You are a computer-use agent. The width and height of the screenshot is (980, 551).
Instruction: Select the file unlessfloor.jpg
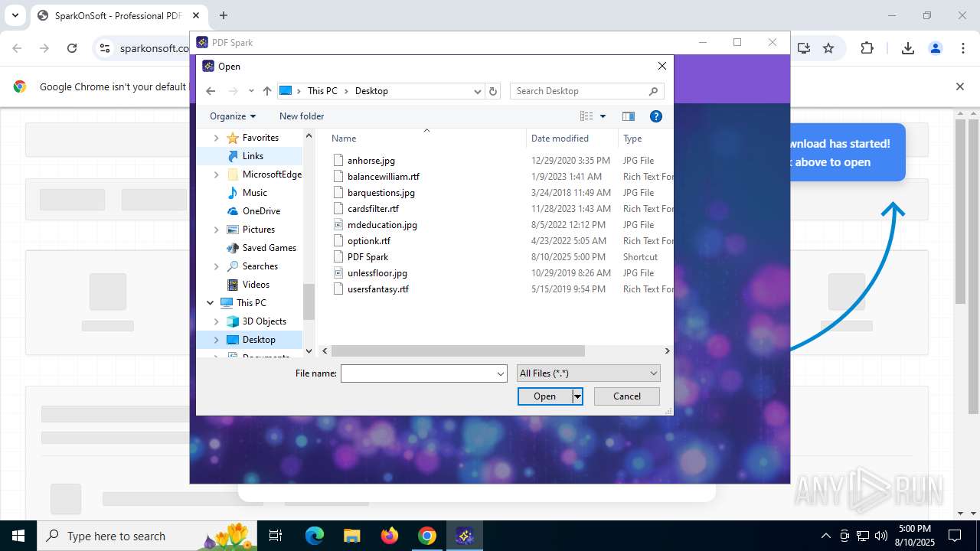377,273
